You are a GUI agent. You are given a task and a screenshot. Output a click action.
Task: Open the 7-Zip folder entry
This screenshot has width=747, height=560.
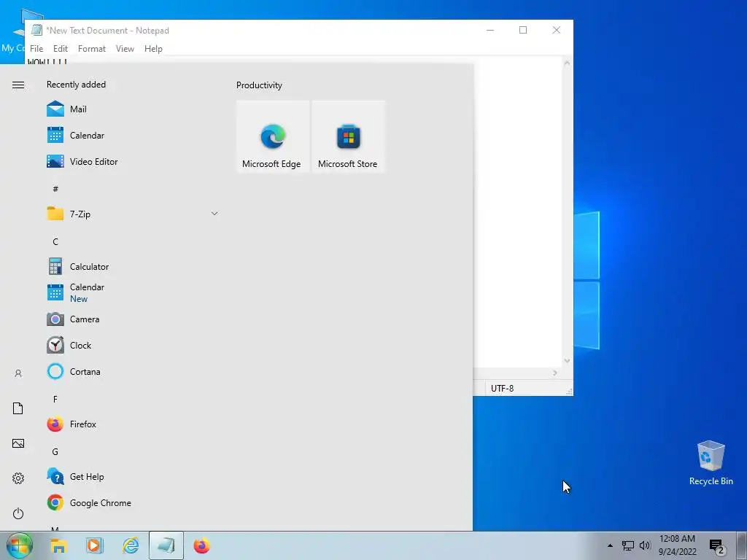[133, 214]
